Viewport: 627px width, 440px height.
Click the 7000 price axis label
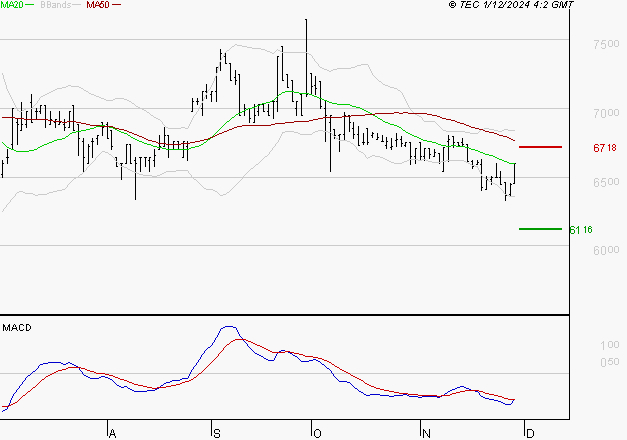pos(606,113)
